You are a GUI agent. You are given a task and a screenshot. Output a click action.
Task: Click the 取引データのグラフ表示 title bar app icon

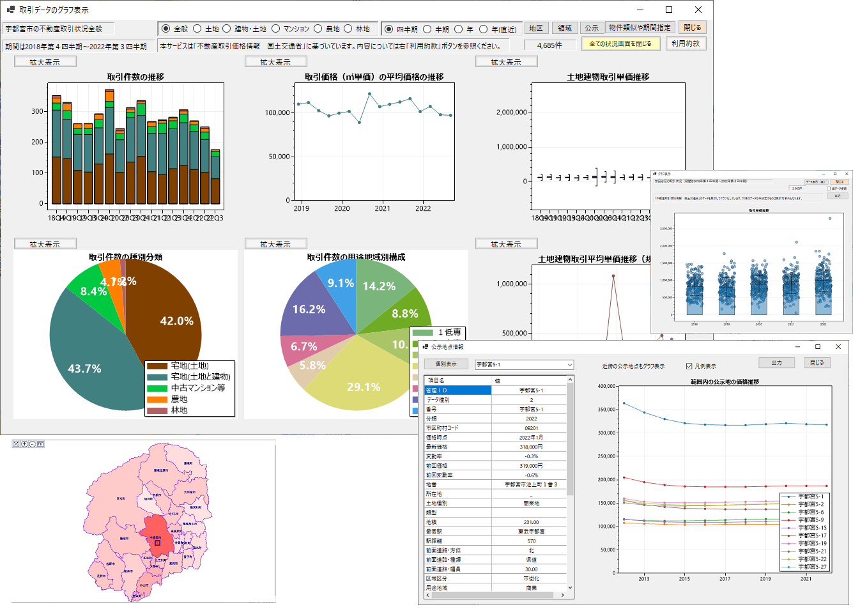(x=10, y=10)
